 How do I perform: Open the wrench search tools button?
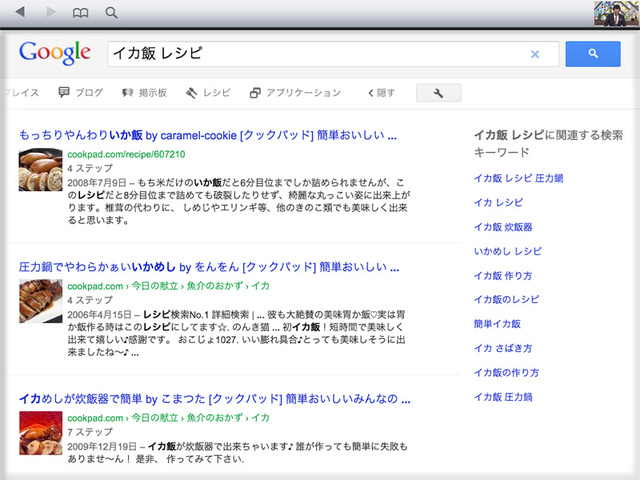pos(444,93)
